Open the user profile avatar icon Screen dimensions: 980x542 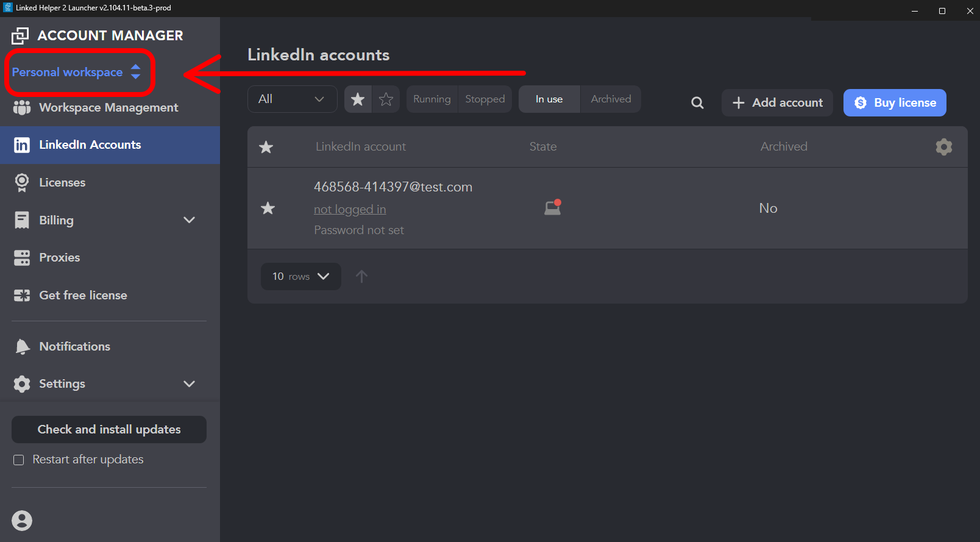(22, 521)
